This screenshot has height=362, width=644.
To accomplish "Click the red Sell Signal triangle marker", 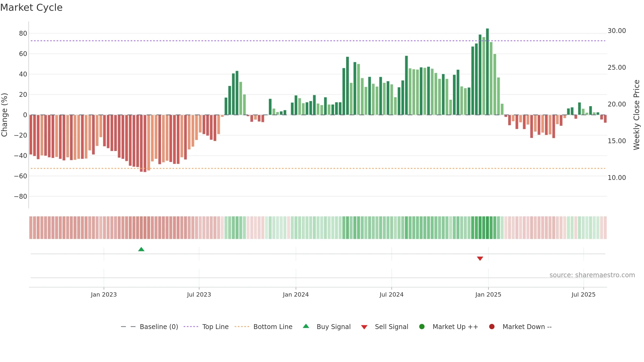I will coord(480,258).
